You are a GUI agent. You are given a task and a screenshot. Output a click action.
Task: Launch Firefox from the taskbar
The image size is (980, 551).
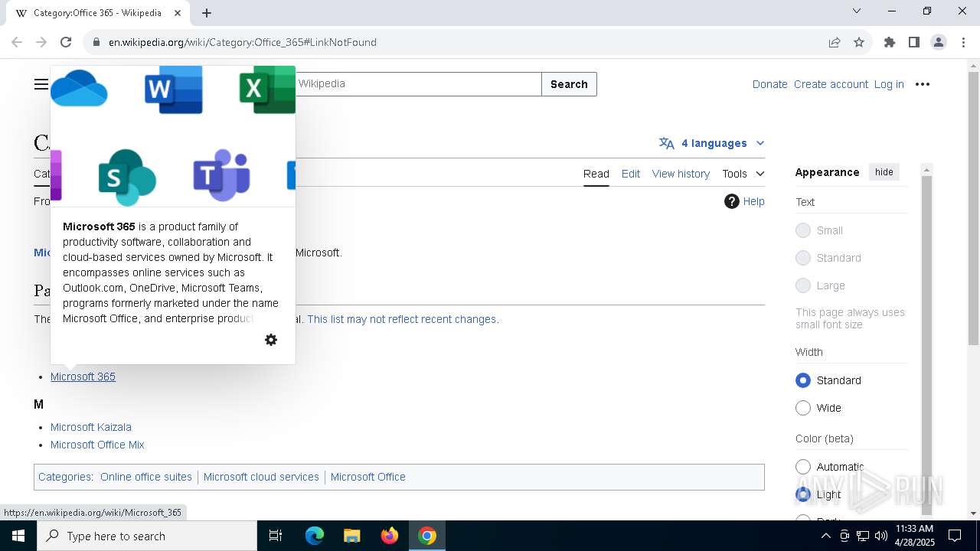390,536
